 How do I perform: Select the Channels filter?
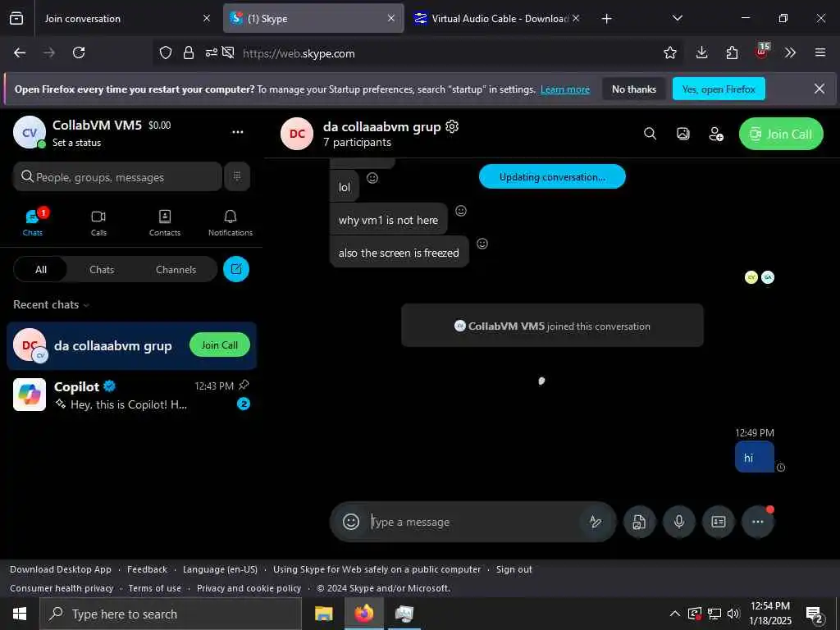pyautogui.click(x=176, y=269)
